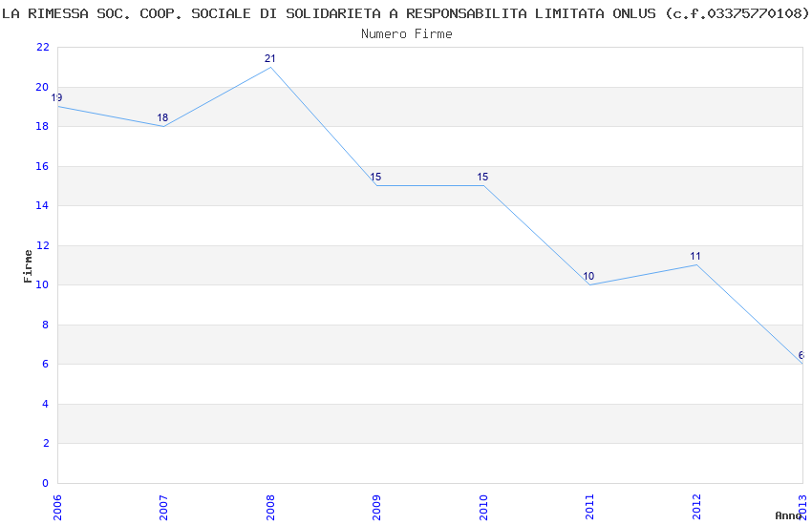
Task: Click the y-axis value 0
Action: pyautogui.click(x=46, y=483)
